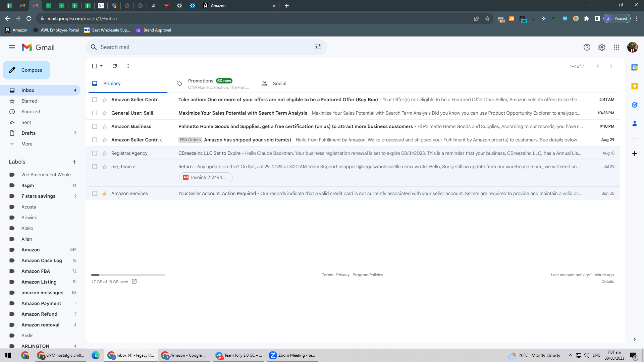Open the Chrome tab search dropdown arrow
Viewport: 644px width, 362px height.
[x=590, y=5]
